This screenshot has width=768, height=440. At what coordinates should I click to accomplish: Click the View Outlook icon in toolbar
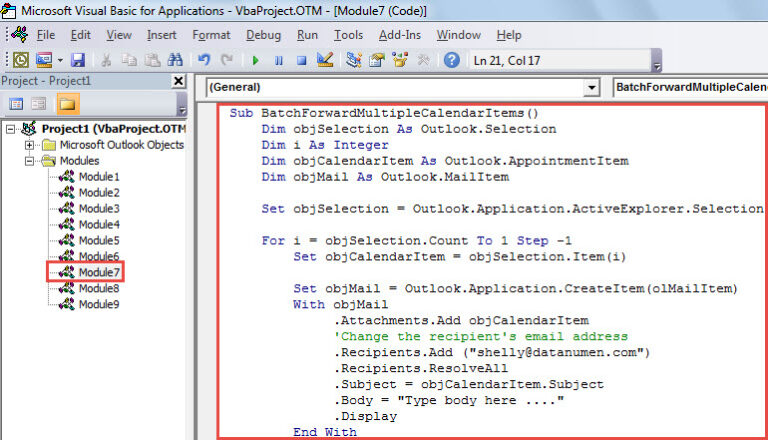tap(21, 60)
